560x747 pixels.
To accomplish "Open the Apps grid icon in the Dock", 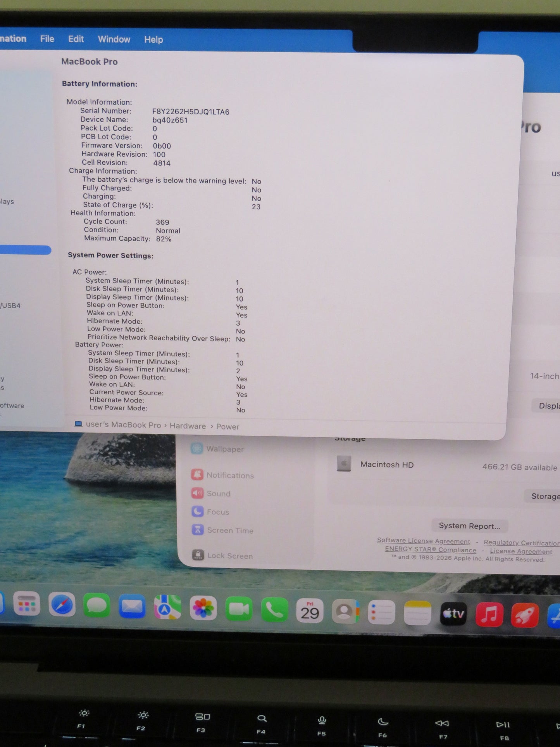I will click(26, 604).
